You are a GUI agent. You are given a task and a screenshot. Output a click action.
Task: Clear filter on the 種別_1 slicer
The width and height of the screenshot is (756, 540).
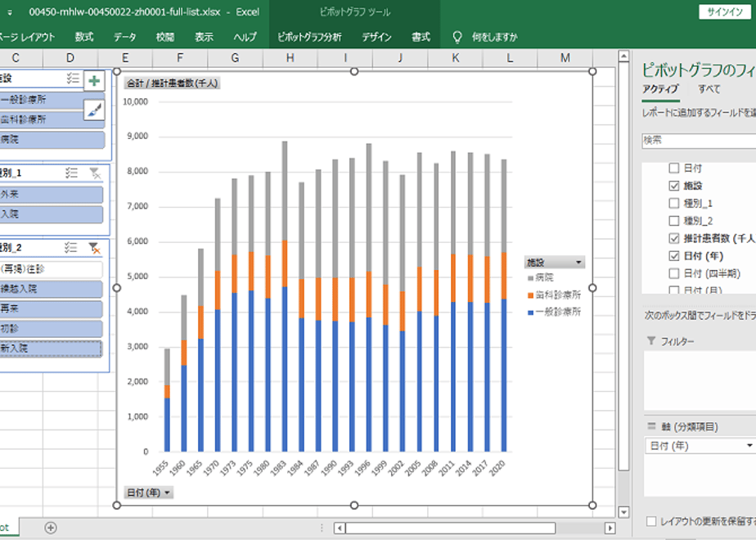point(96,173)
